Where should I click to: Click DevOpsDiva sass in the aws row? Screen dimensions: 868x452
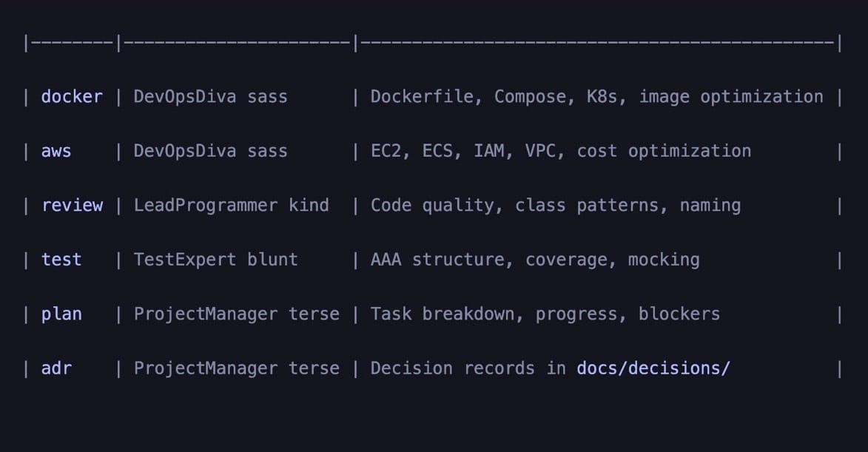[210, 151]
